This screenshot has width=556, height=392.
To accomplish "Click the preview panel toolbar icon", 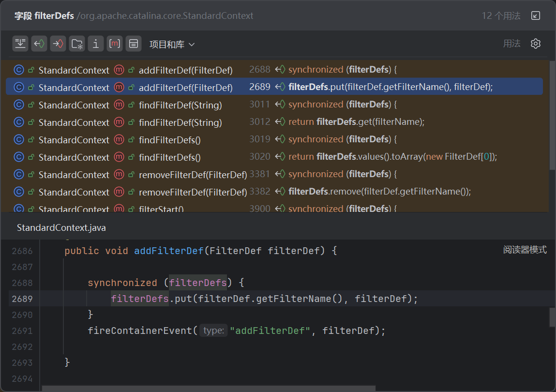I will tap(134, 44).
